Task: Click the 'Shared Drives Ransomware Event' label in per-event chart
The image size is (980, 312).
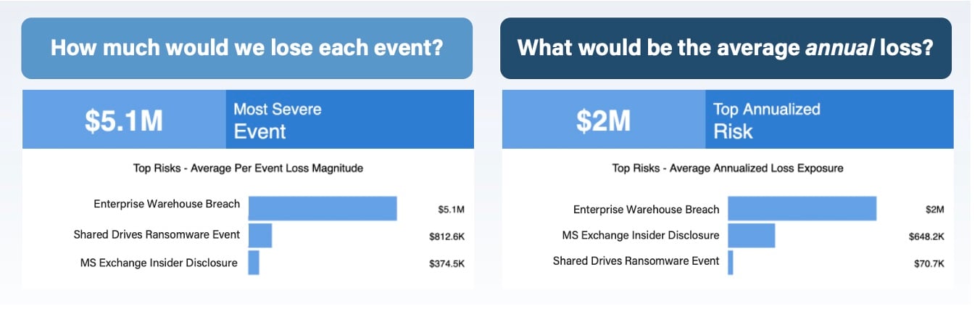Action: tap(157, 234)
